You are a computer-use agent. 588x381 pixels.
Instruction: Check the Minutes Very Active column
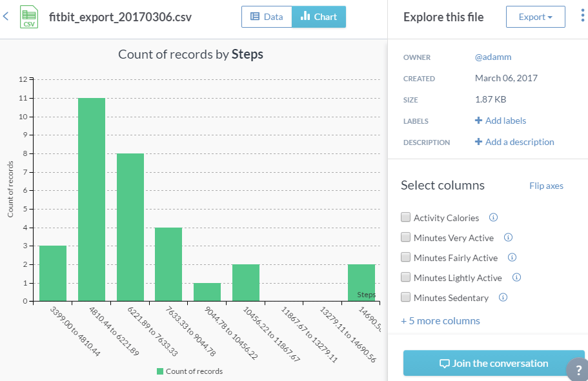[406, 238]
